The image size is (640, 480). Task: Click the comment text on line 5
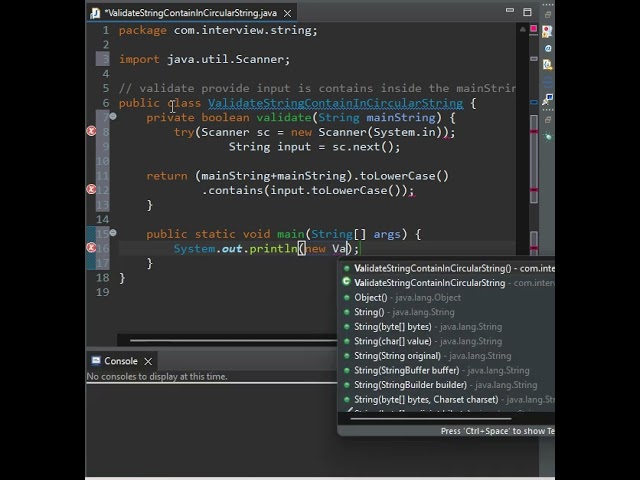click(x=317, y=89)
